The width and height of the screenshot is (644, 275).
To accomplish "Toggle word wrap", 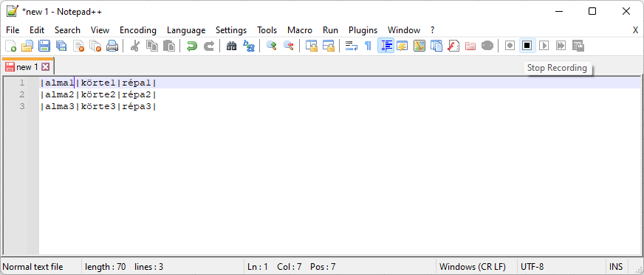I will click(351, 46).
